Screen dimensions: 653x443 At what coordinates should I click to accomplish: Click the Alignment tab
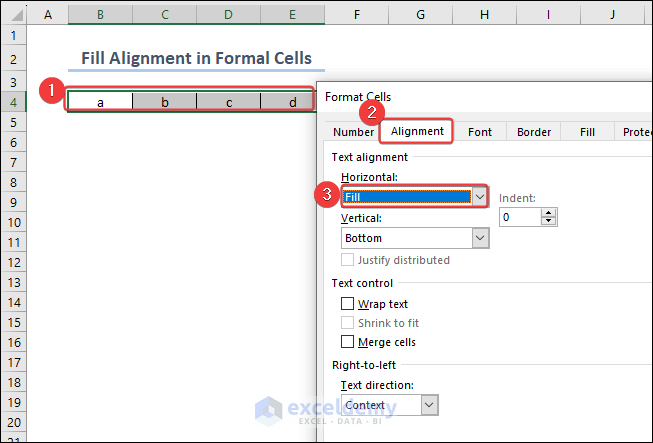(417, 132)
